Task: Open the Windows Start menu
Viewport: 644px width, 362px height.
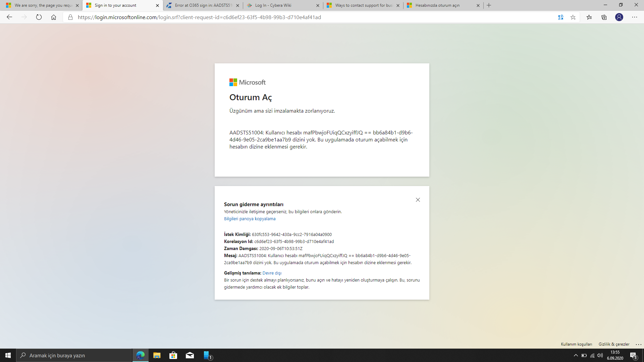Action: [x=8, y=355]
